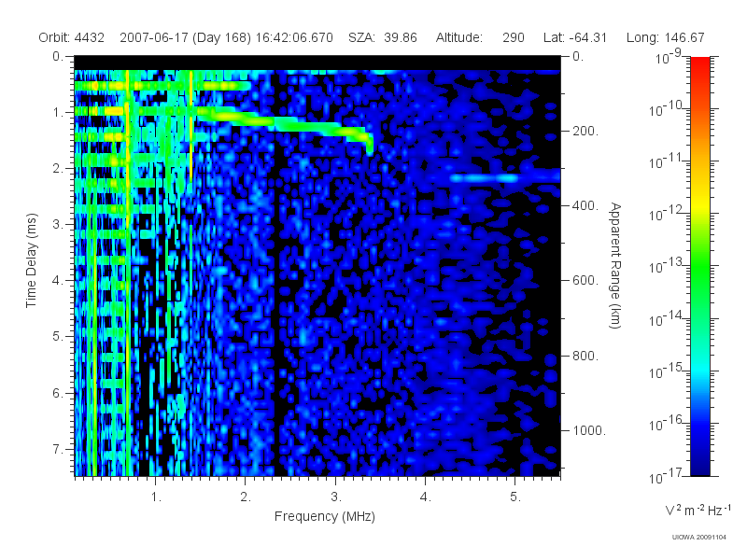Image resolution: width=747 pixels, height=560 pixels.
Task: Click the 10^-9 colorbar label
Action: [x=669, y=58]
